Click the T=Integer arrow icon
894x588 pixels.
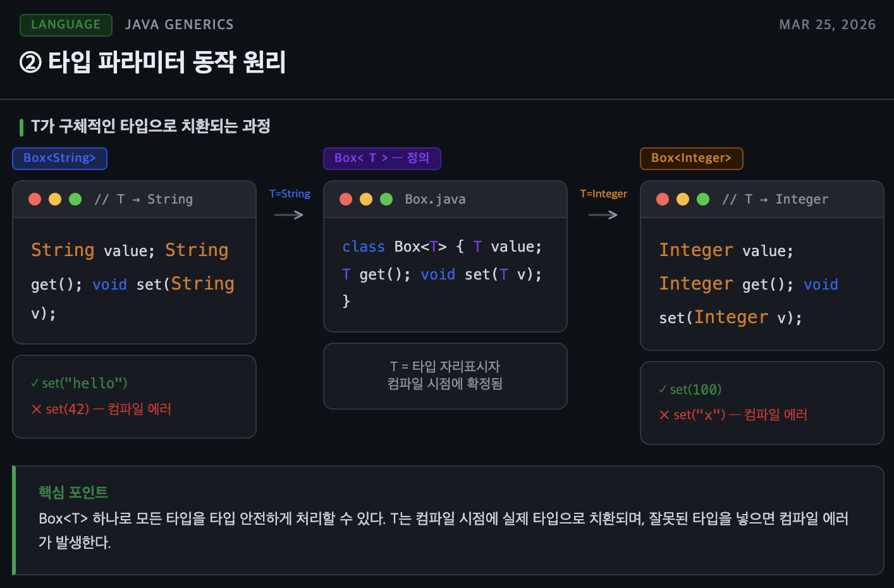coord(603,215)
